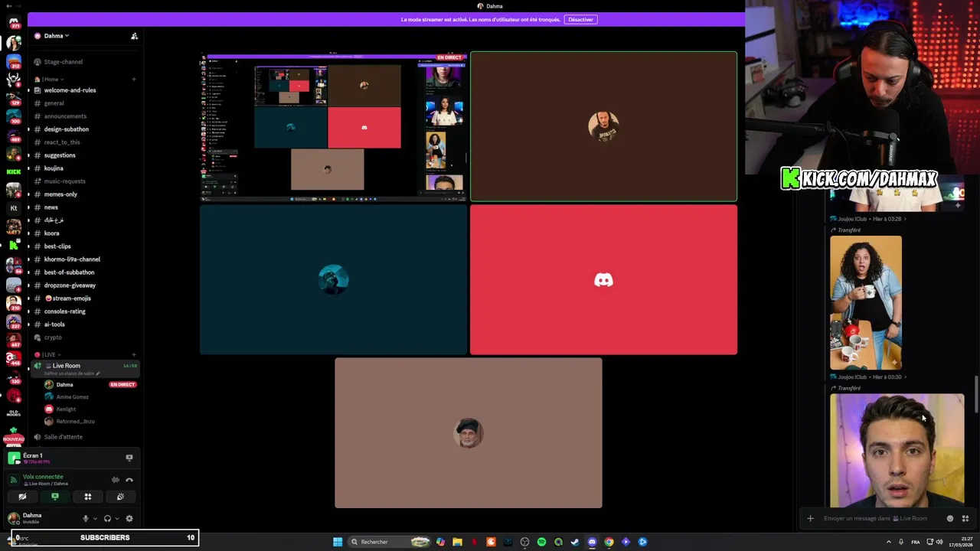Open taskbar volume control

pyautogui.click(x=939, y=542)
